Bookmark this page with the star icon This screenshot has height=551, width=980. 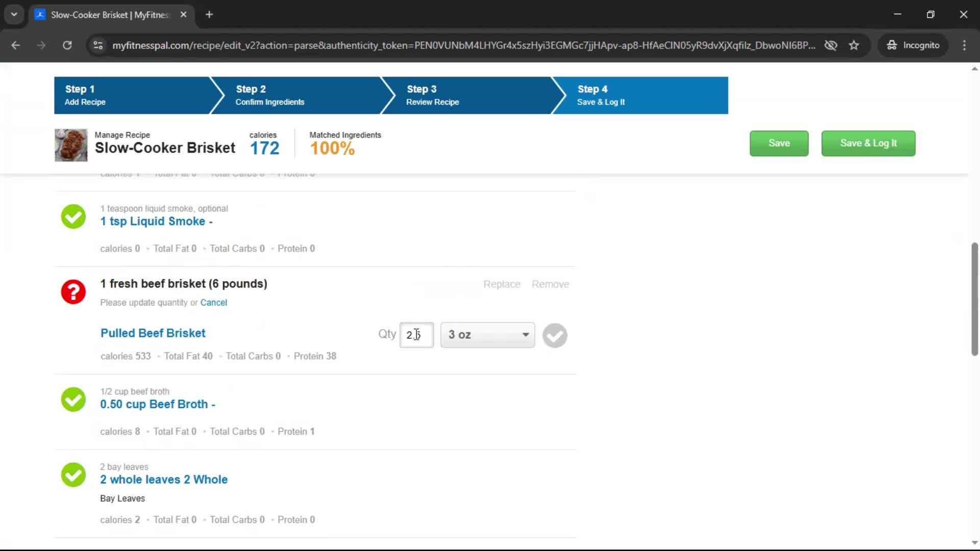tap(854, 45)
